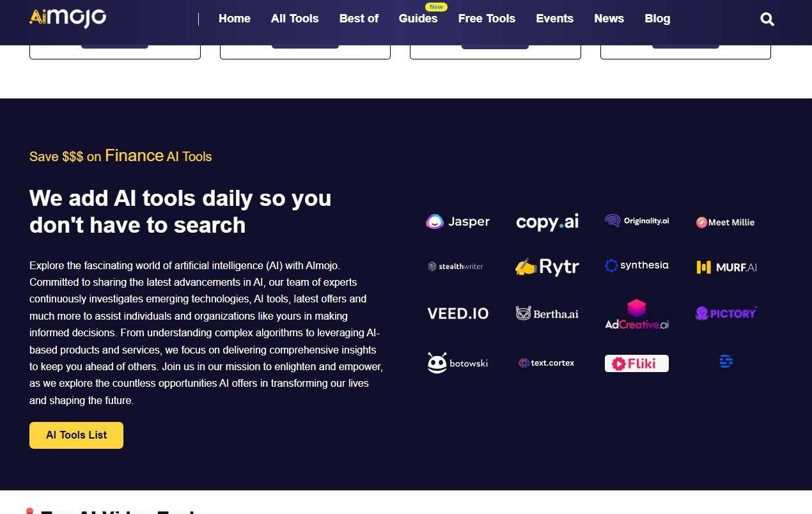Open the Fliki logo
Screen dimensions: 812x514
pyautogui.click(x=637, y=363)
